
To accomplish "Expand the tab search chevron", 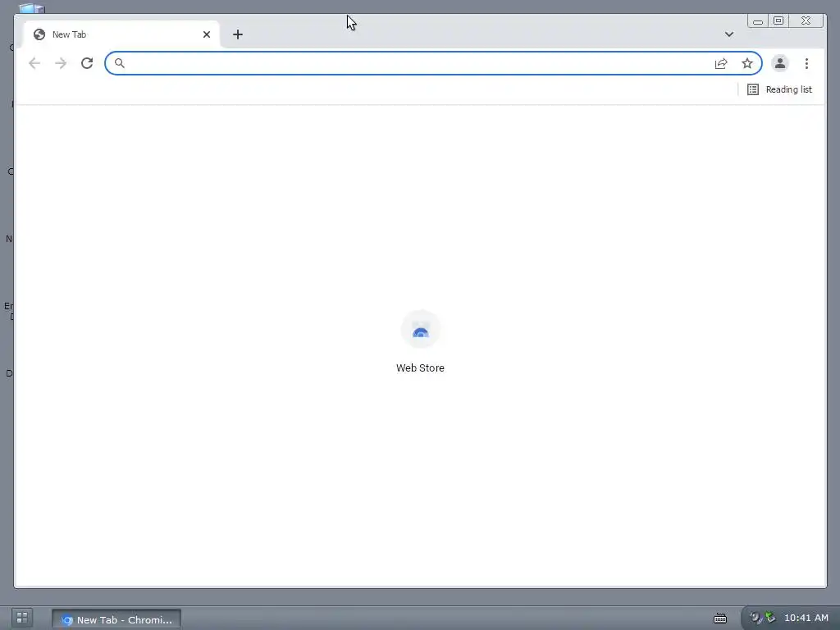I will click(729, 34).
